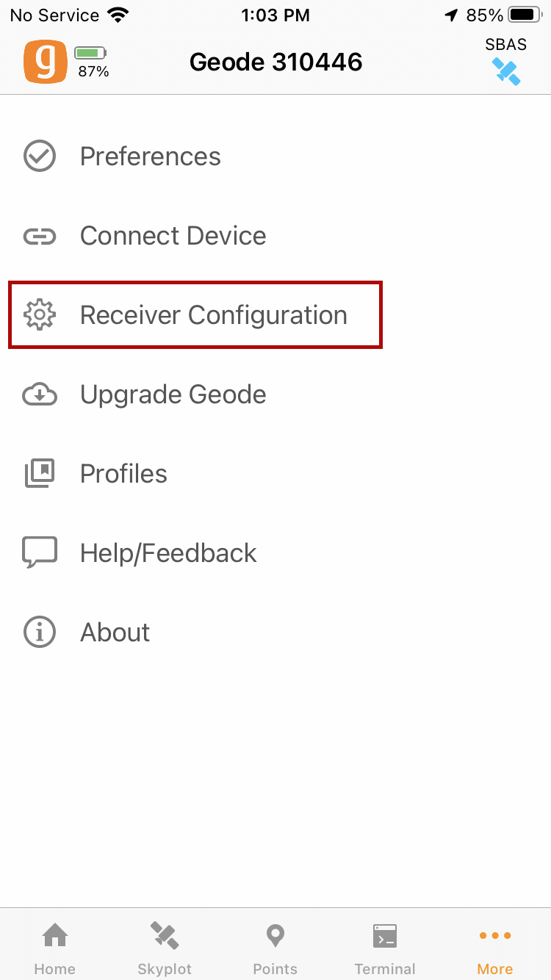Select Receiver Configuration entry
Viewport: 551px width, 980px height.
pyautogui.click(x=213, y=315)
